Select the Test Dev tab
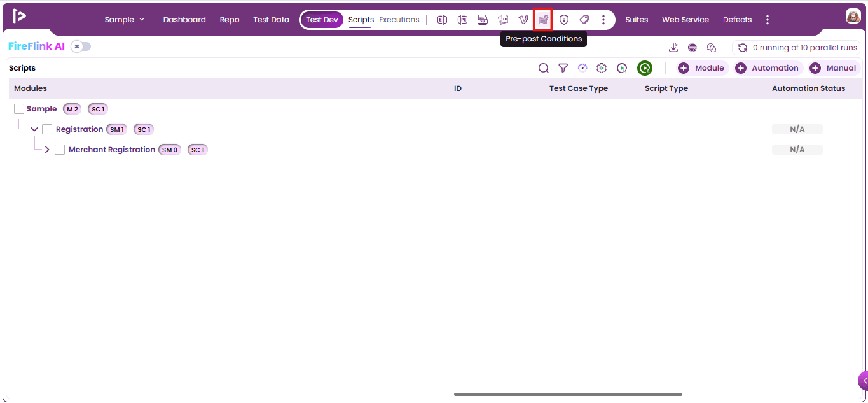This screenshot has height=403, width=868. click(322, 20)
